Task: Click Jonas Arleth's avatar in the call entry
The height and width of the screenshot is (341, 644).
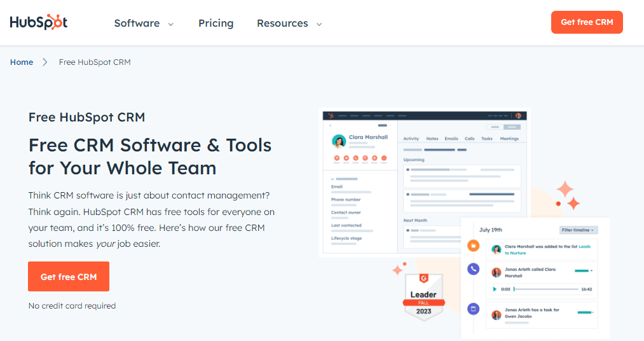Action: point(497,272)
